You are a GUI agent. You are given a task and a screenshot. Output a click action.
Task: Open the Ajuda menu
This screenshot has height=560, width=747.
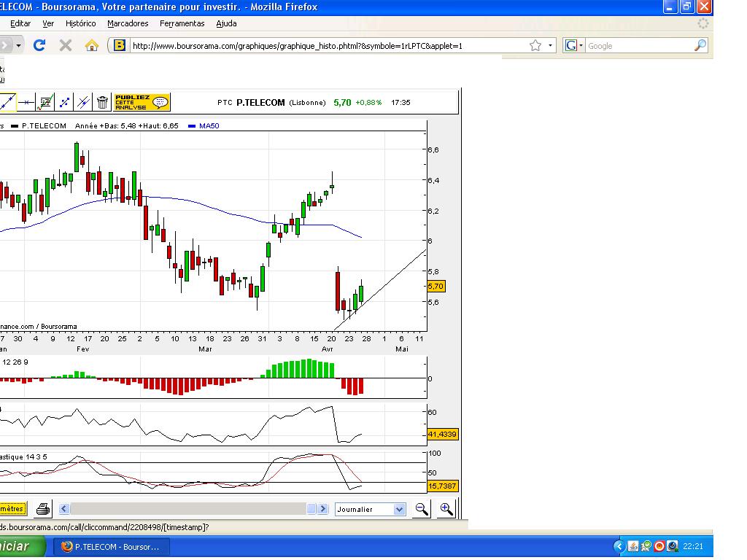click(x=226, y=23)
